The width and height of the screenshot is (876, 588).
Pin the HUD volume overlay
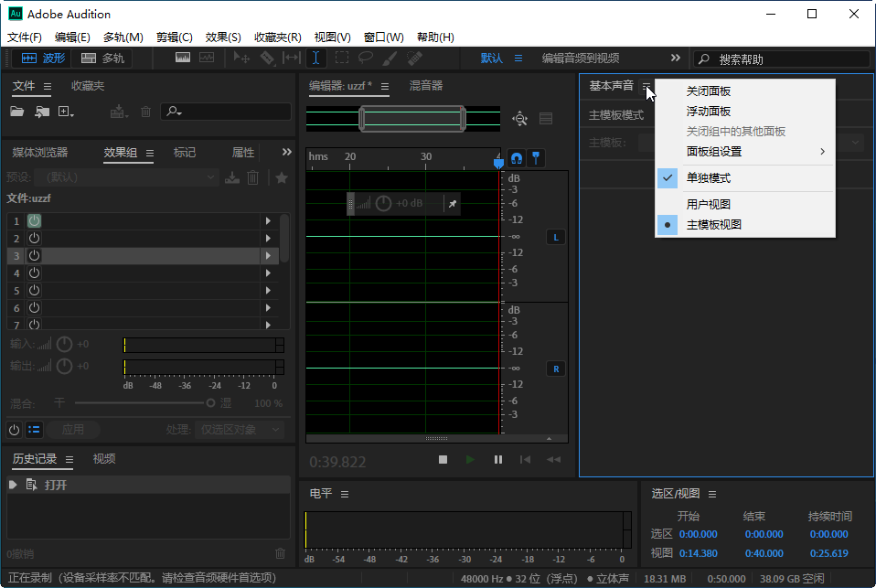(453, 203)
